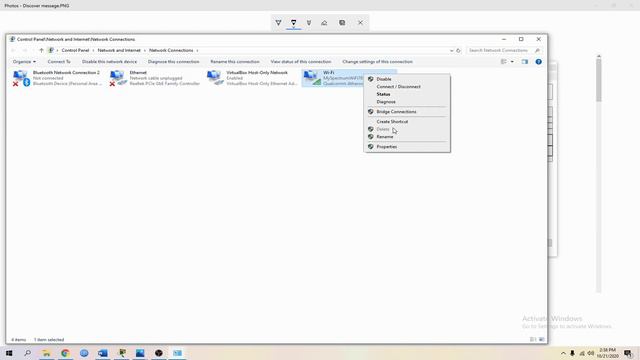Select the Wi-Fi adapter icon
This screenshot has width=640, height=360.
click(x=311, y=78)
